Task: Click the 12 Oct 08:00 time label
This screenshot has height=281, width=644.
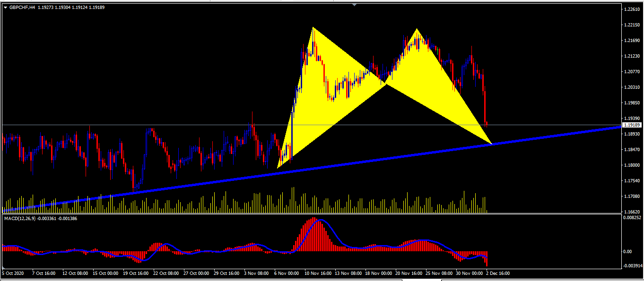Action: tap(76, 273)
